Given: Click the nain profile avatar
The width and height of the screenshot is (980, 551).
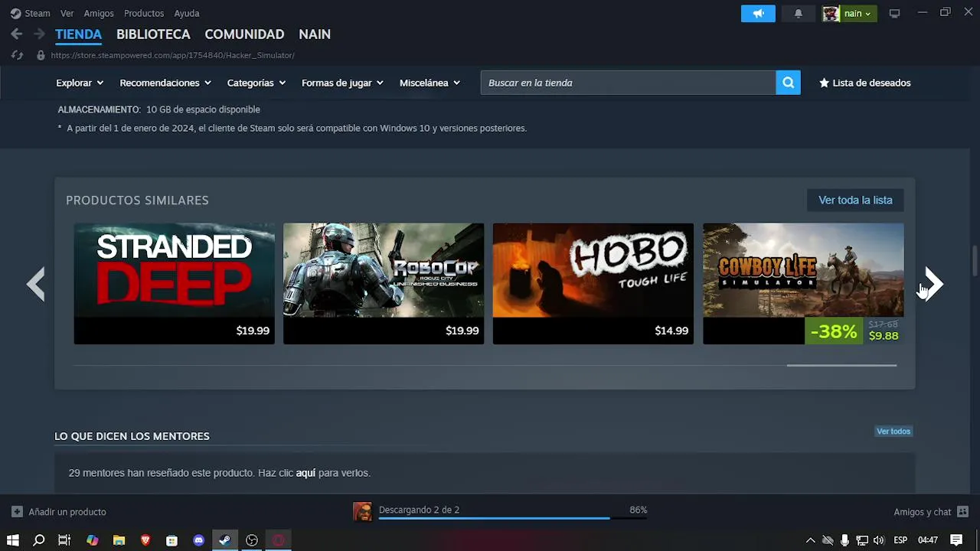Looking at the screenshot, I should tap(831, 13).
